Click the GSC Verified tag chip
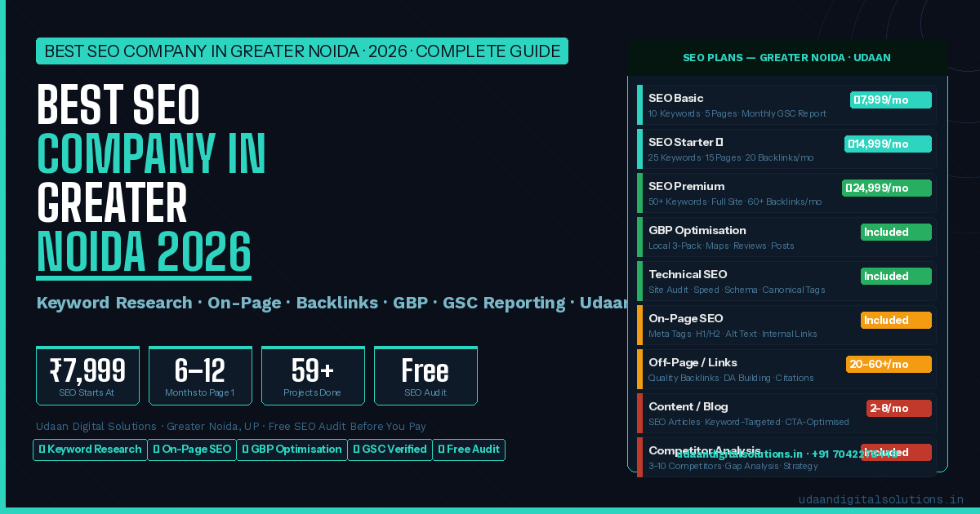 click(x=390, y=450)
